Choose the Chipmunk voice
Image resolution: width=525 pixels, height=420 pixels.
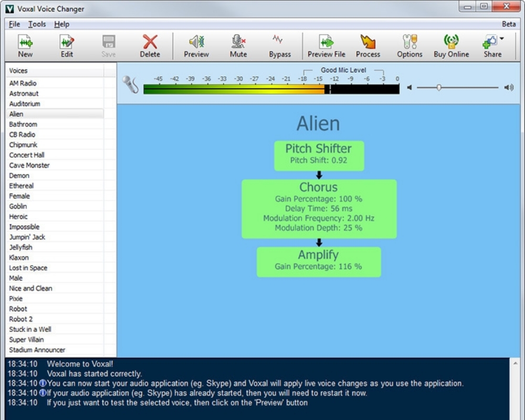55,145
